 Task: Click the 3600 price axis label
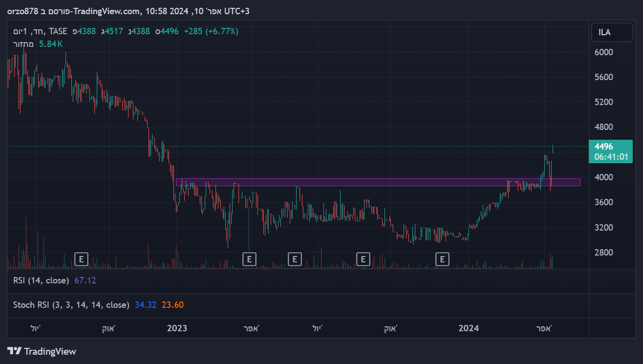pyautogui.click(x=604, y=202)
